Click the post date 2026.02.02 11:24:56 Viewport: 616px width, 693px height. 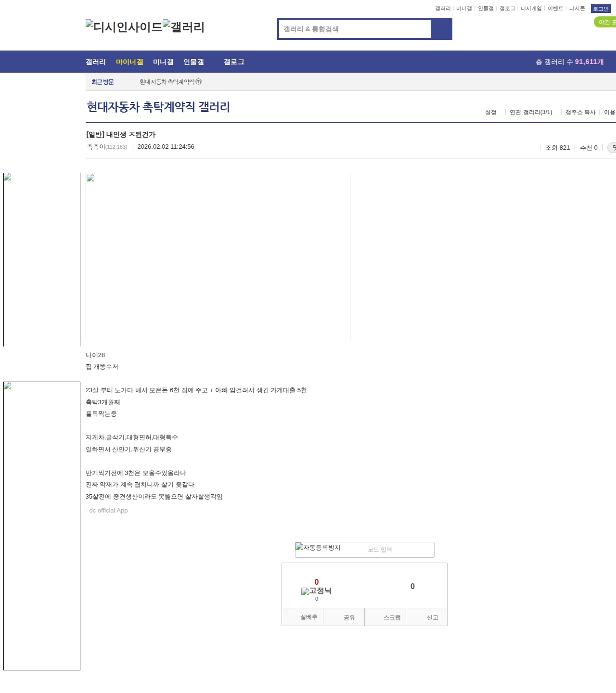(x=166, y=147)
